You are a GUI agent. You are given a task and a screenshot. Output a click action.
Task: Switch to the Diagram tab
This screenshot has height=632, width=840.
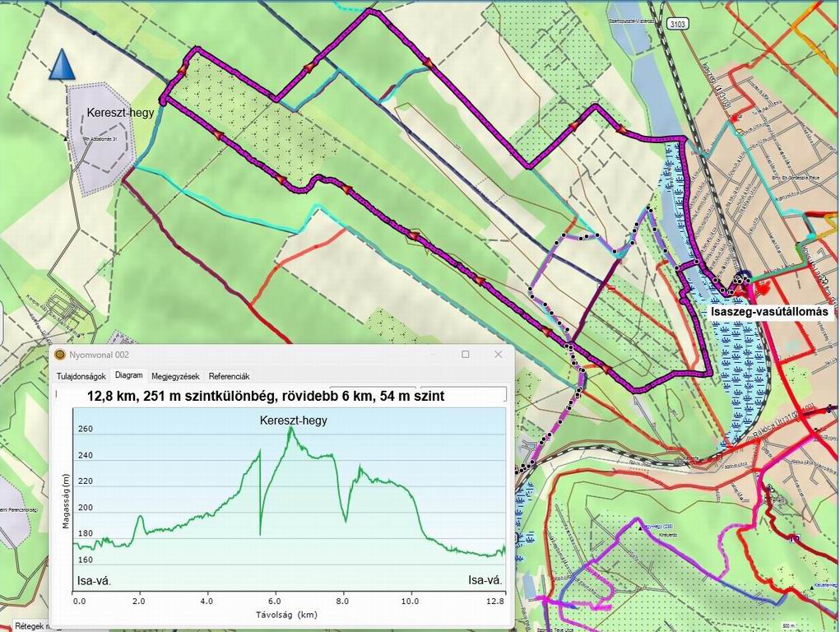129,375
